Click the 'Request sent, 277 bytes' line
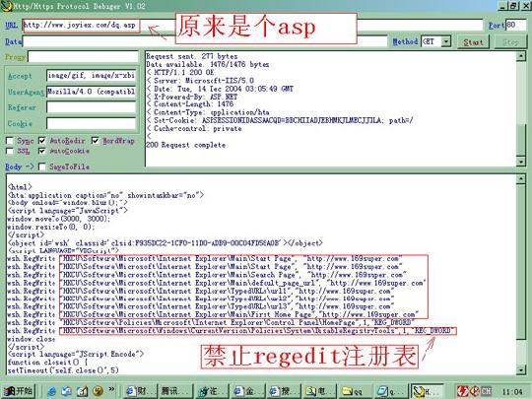 pos(192,56)
